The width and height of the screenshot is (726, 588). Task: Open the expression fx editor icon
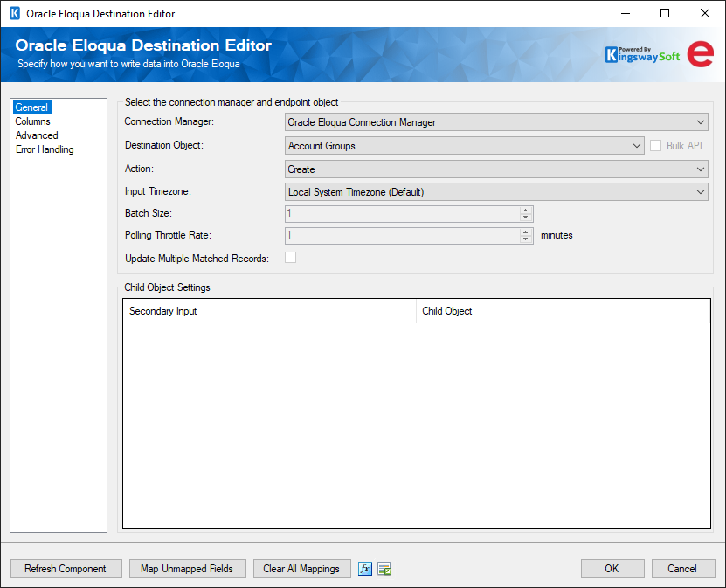(x=365, y=569)
